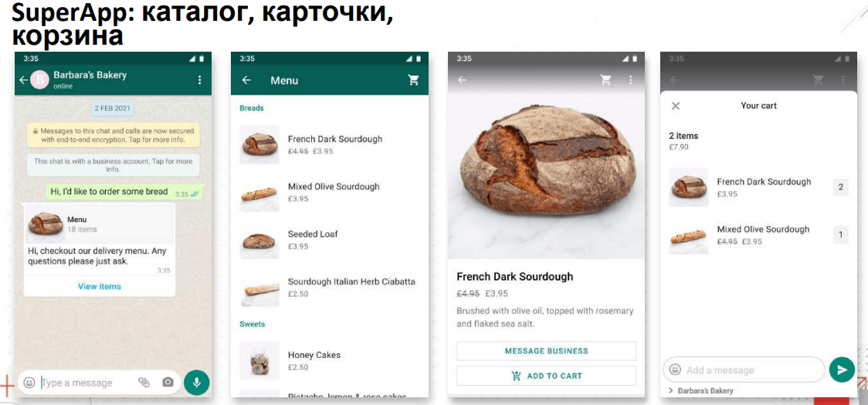
Task: Tap the green microphone voice button
Action: (x=196, y=382)
